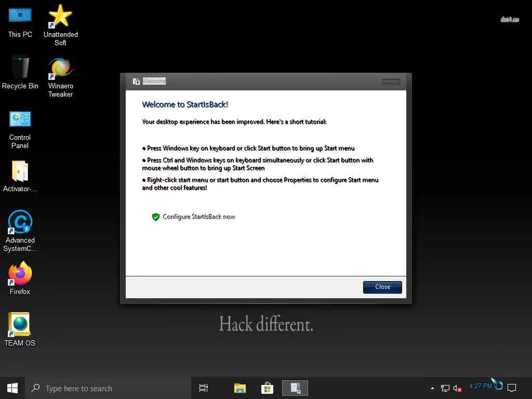The height and width of the screenshot is (399, 532).
Task: Click the search magnifier icon on taskbar
Action: pyautogui.click(x=35, y=388)
